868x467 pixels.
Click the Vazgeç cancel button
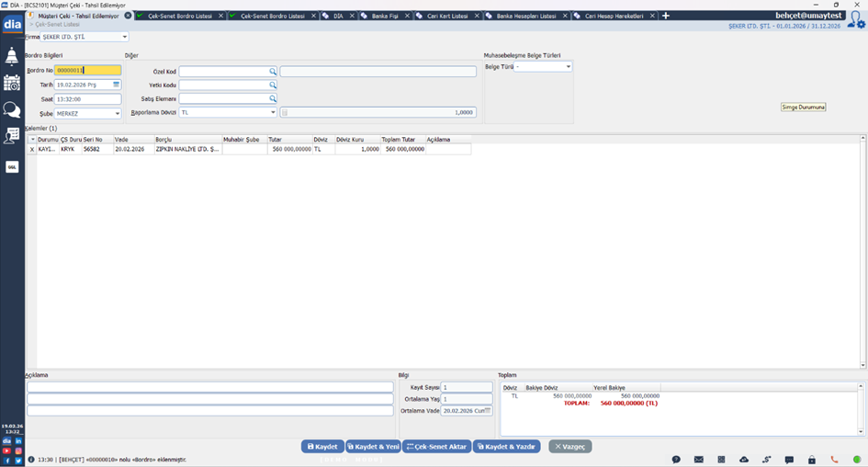[570, 446]
